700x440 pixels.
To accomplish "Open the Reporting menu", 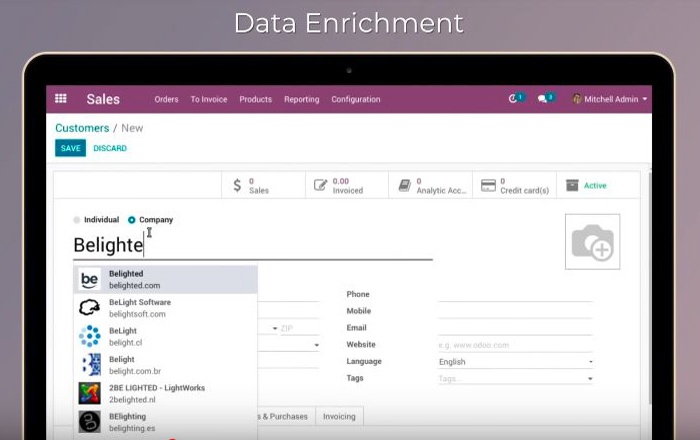I will [301, 99].
